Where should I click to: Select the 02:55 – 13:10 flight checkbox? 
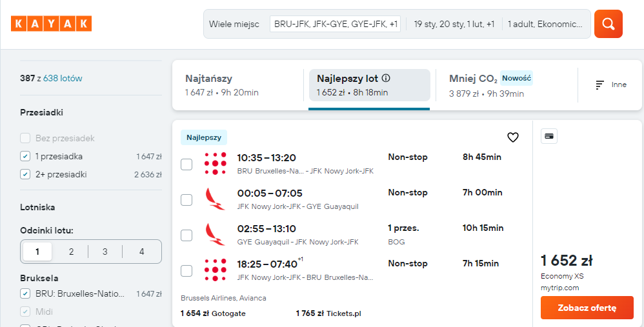coord(186,235)
